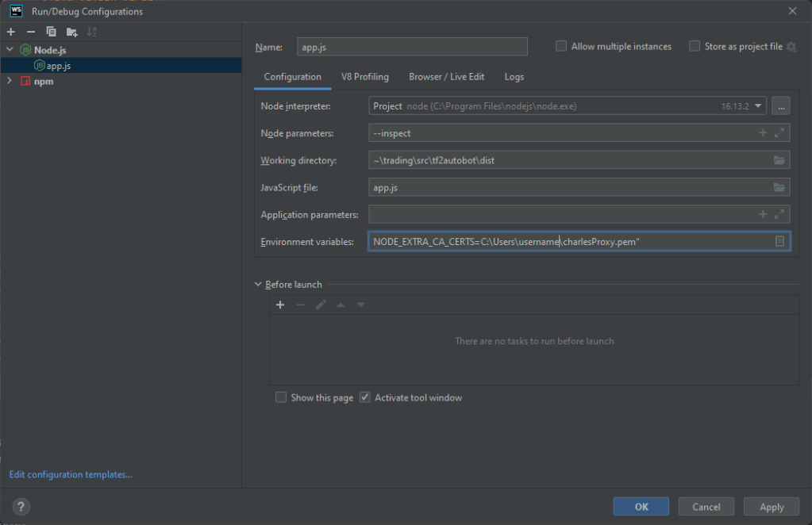Viewport: 812px width, 525px height.
Task: Add a new run configuration
Action: (10, 32)
